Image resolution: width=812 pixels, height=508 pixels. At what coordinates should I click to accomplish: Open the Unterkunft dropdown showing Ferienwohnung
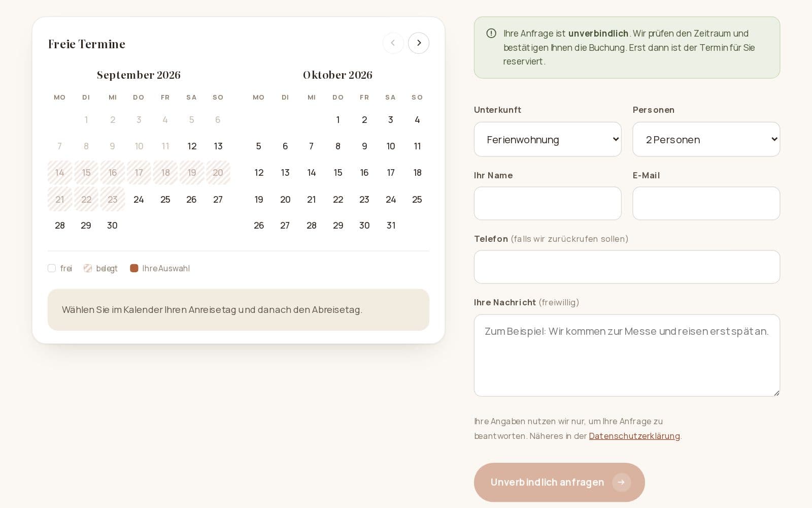tap(548, 139)
